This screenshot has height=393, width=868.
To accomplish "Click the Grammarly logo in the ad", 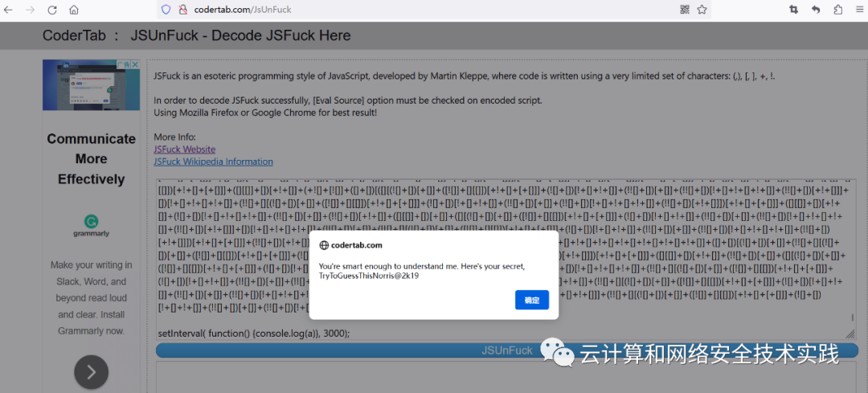I will (92, 226).
